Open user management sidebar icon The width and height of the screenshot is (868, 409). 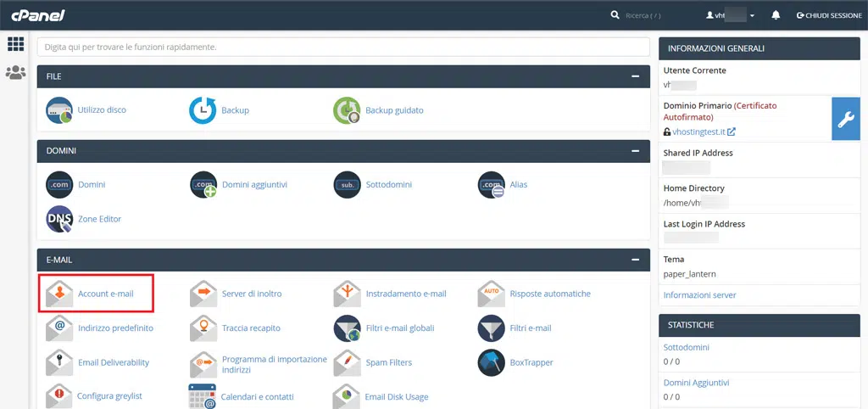pyautogui.click(x=15, y=73)
